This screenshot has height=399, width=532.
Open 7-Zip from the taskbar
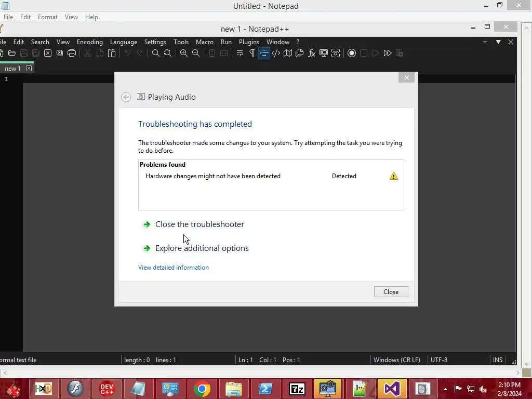297,389
